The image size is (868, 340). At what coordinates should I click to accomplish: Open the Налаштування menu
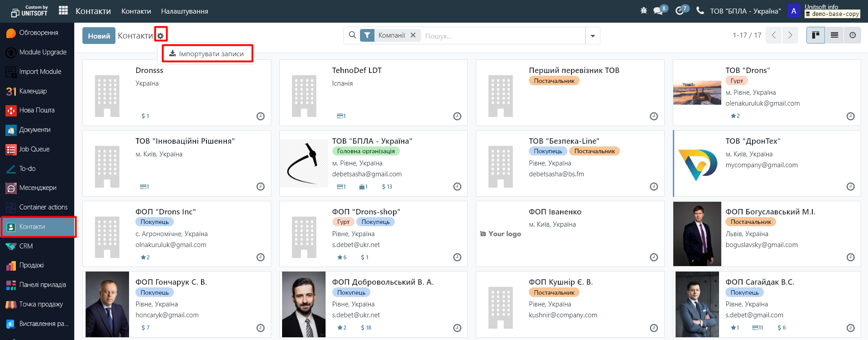184,11
